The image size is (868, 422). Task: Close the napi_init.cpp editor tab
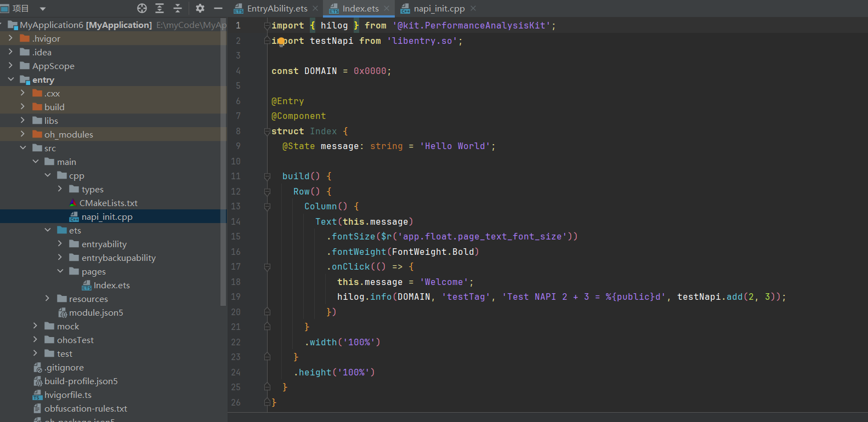click(x=473, y=8)
